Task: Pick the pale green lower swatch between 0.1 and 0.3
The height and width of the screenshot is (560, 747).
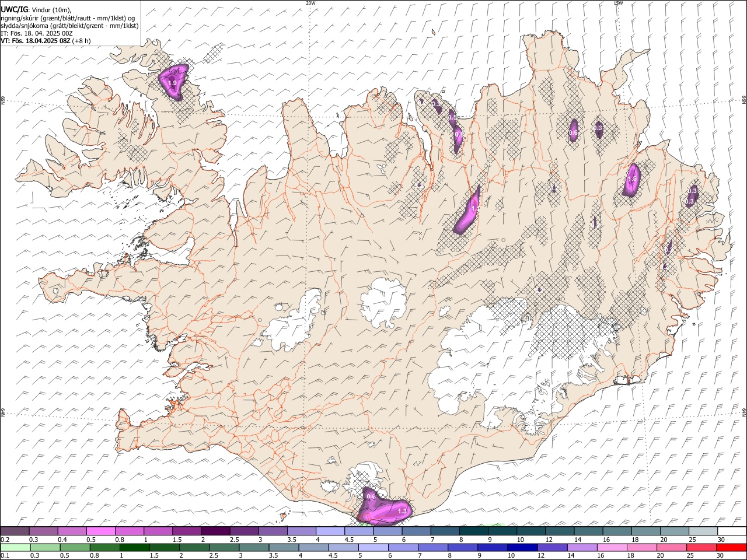Action: pos(16,548)
